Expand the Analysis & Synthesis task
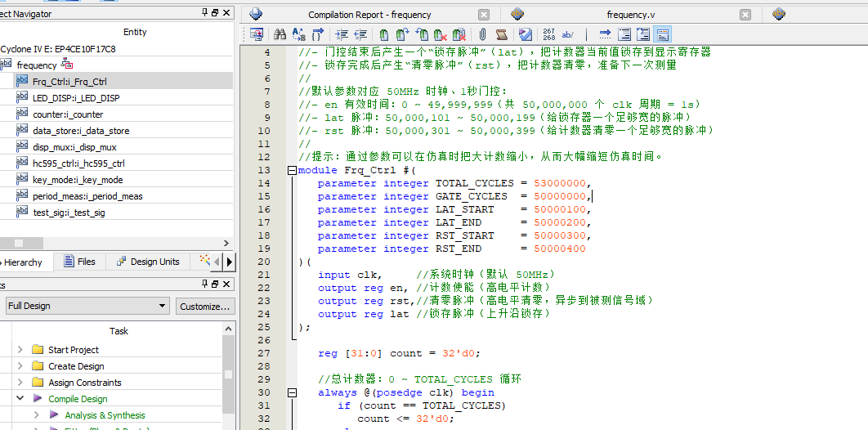868x430 pixels. (x=37, y=415)
